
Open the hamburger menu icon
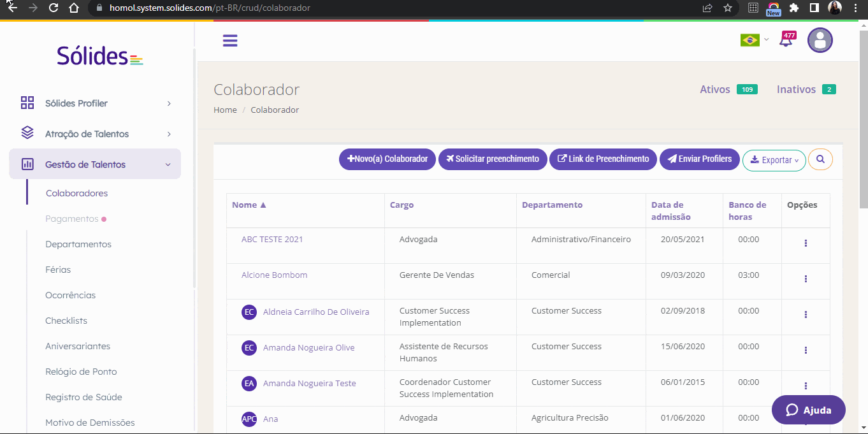230,41
